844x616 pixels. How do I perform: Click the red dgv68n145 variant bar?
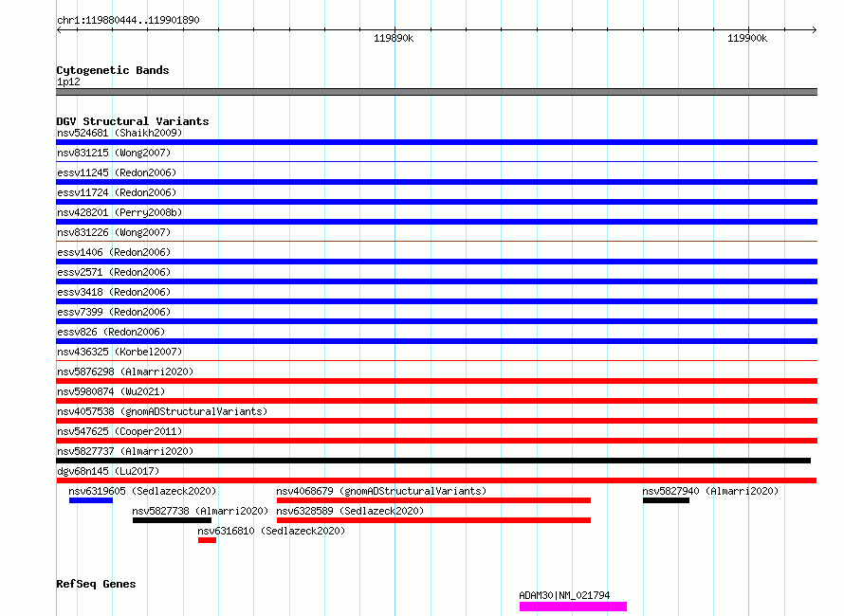click(x=436, y=480)
